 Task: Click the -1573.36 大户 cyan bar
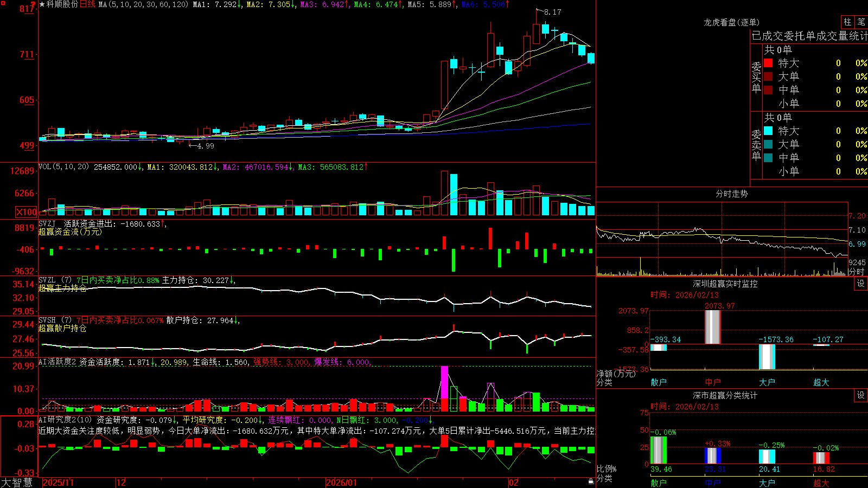(x=767, y=357)
